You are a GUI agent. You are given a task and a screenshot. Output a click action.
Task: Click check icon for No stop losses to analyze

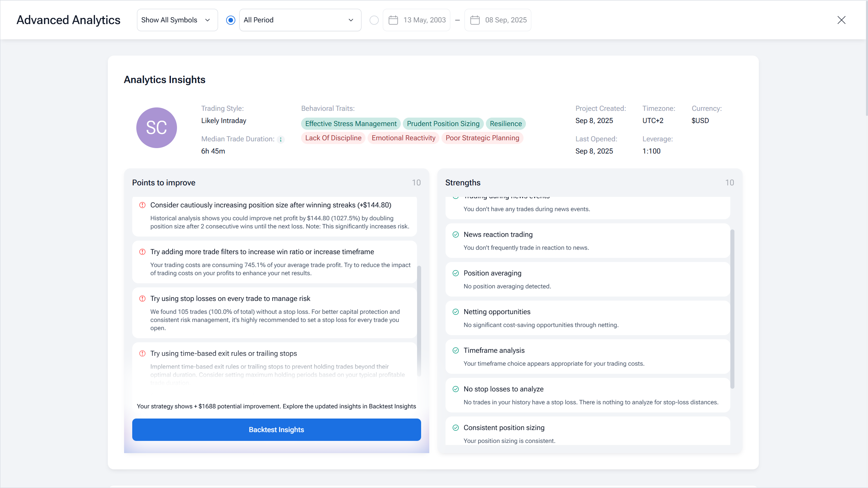(456, 389)
